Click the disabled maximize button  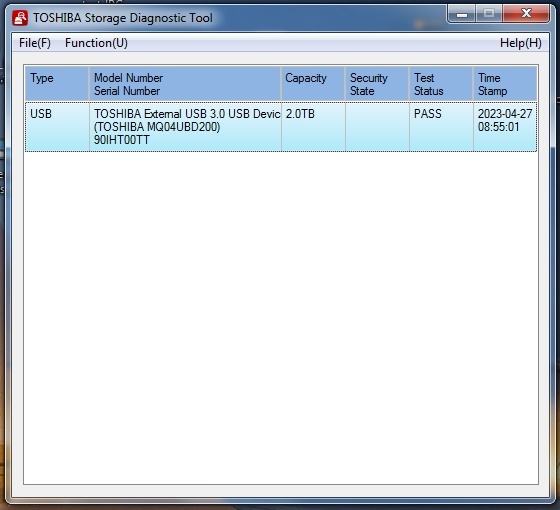point(489,14)
